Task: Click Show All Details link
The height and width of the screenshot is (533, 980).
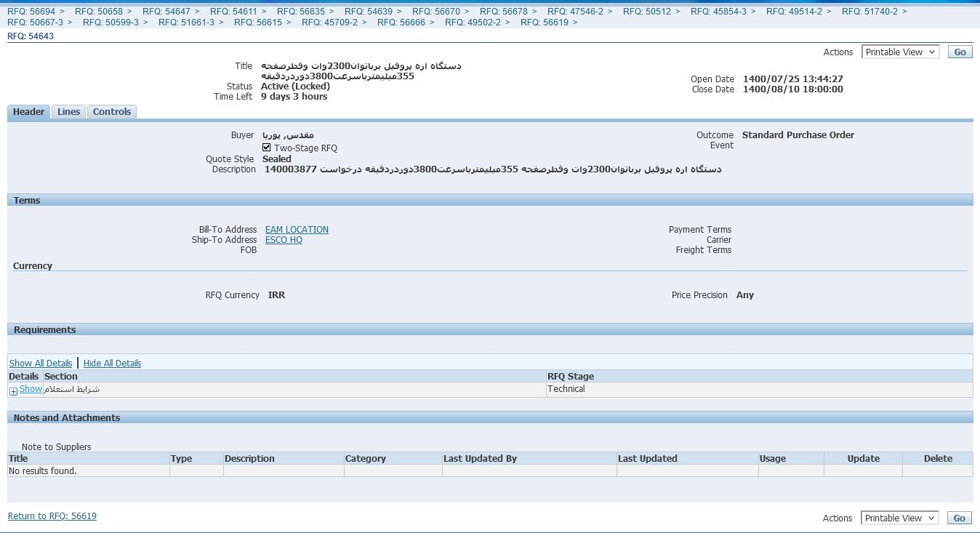Action: tap(41, 364)
